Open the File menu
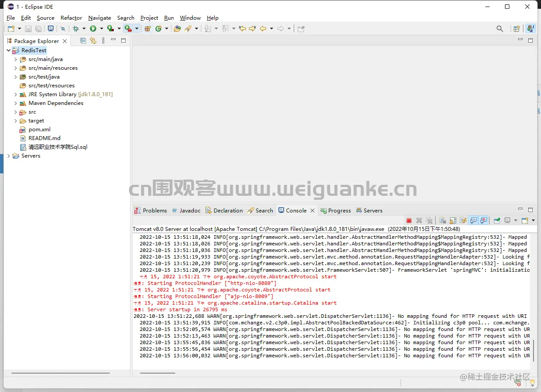The width and height of the screenshot is (541, 392). click(x=11, y=18)
